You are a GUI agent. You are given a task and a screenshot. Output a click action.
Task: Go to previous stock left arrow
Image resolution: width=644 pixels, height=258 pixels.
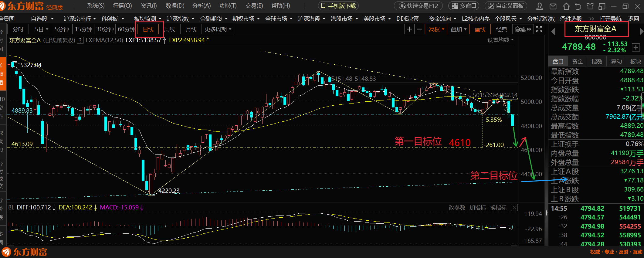pos(553,31)
